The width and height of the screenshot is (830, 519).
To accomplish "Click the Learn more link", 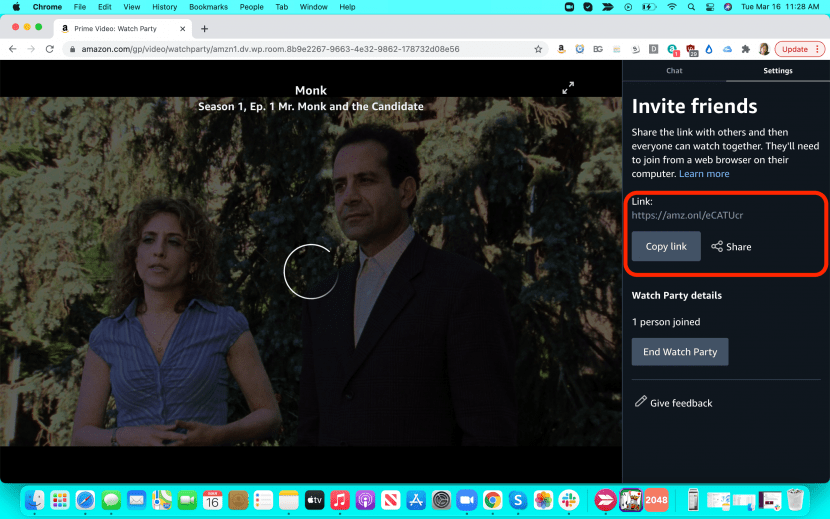I will (704, 174).
